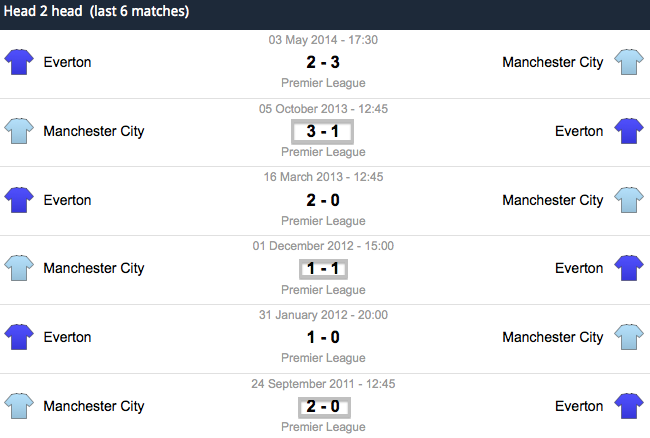This screenshot has width=650, height=438.
Task: Open the boxed 2 - 0 score, September 2011
Action: click(x=324, y=407)
